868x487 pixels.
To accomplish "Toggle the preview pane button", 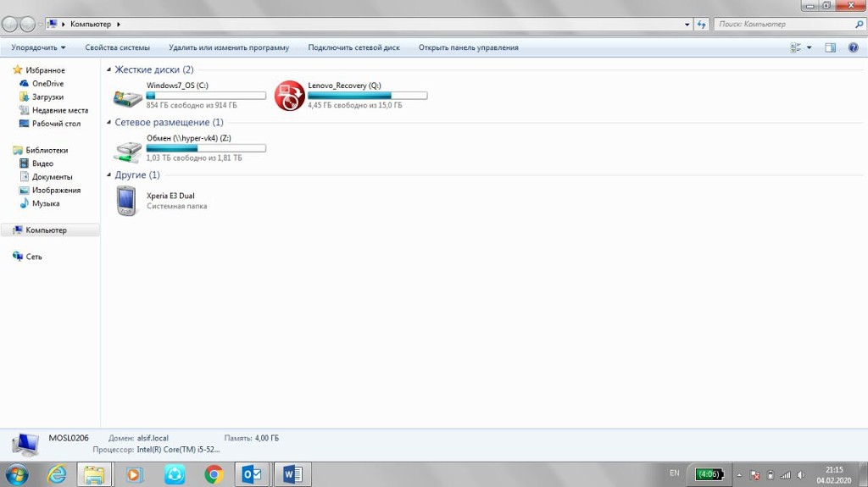I will pos(831,47).
